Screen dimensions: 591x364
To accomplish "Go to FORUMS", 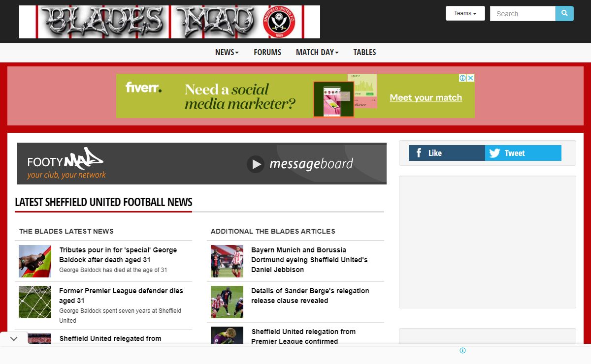I will click(x=267, y=52).
